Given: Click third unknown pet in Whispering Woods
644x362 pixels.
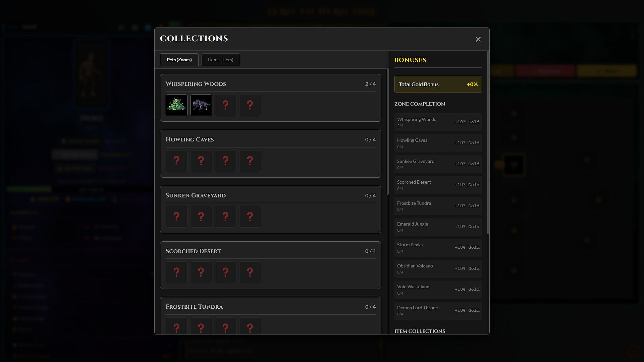Looking at the screenshot, I should click(225, 105).
